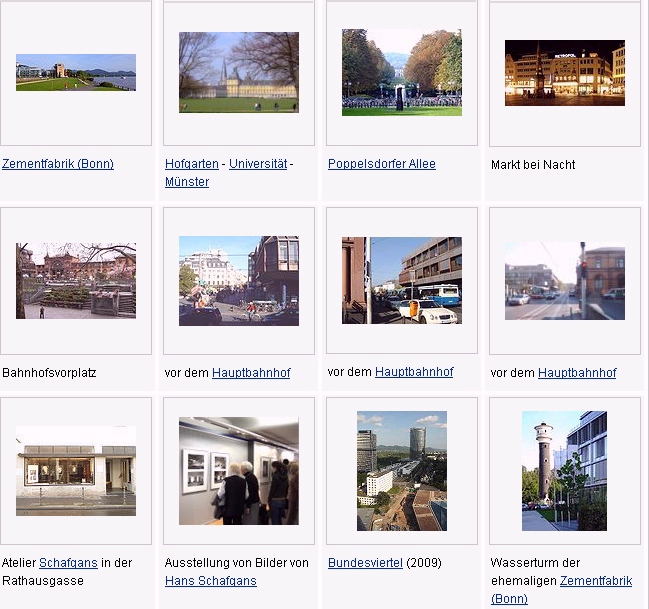
Task: Follow the Hofgarten link
Action: [191, 164]
